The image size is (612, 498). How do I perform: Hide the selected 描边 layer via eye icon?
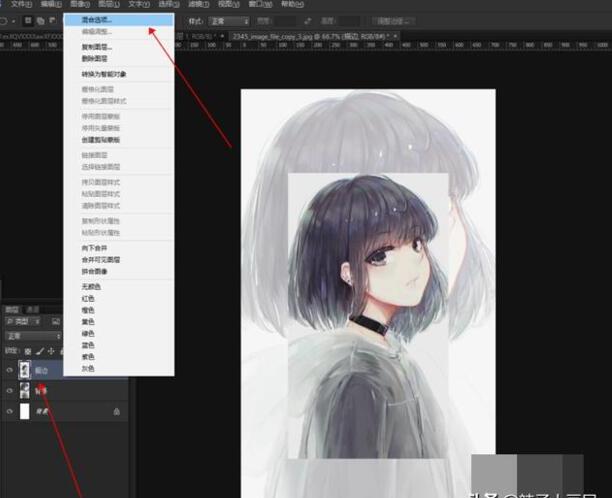pyautogui.click(x=9, y=370)
